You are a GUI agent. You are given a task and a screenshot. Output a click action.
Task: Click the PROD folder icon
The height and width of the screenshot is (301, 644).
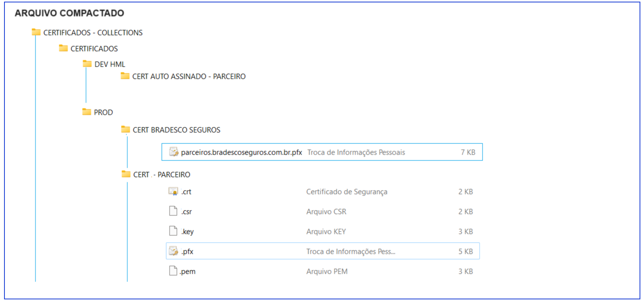(x=87, y=112)
